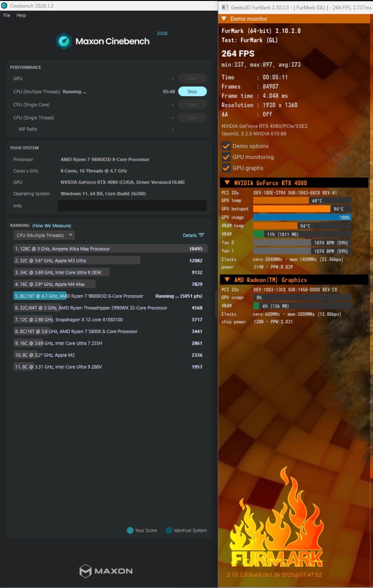Click the NVIDIA GPU temp 68°C bar
373x588 pixels.
302,200
